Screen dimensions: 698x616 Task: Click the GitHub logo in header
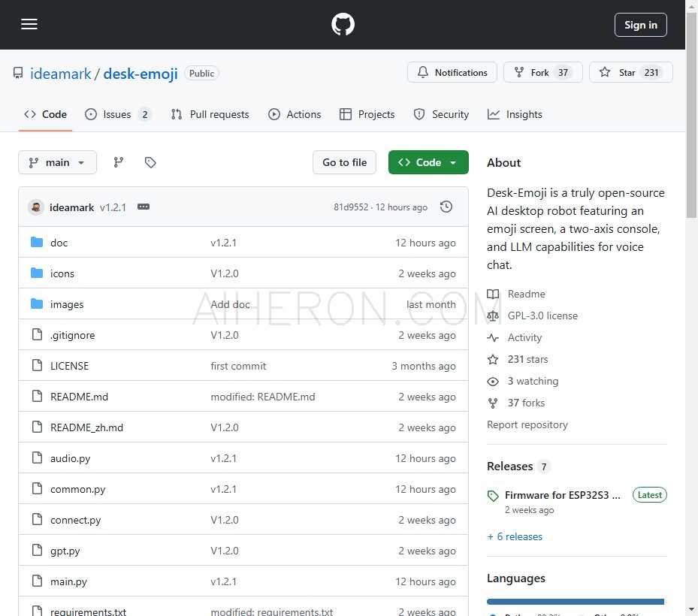coord(343,25)
